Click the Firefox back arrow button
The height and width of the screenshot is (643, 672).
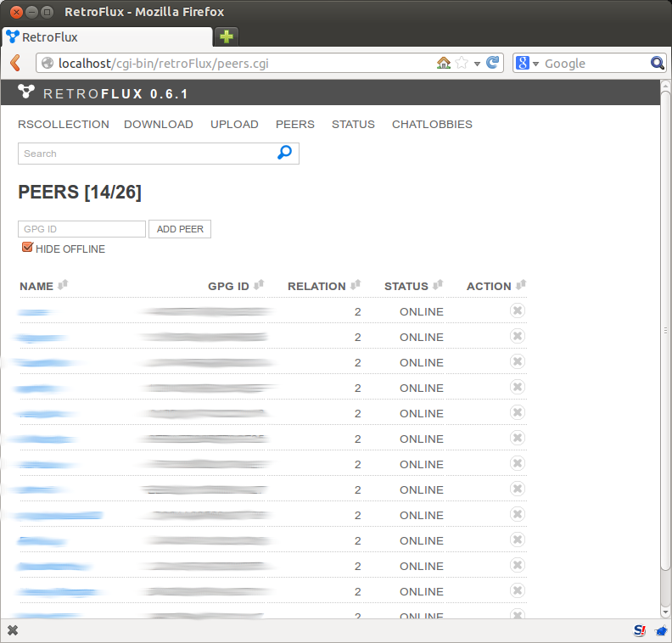(15, 63)
